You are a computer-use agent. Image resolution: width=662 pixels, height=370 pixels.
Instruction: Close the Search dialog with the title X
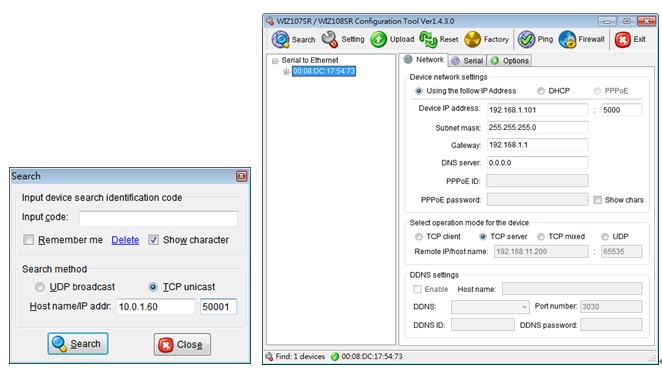241,176
